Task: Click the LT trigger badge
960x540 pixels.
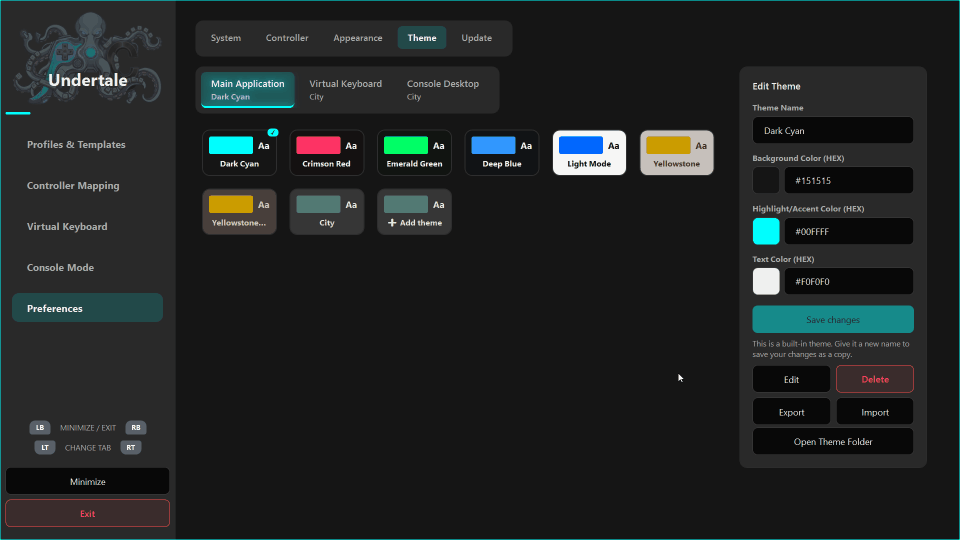Action: [45, 448]
